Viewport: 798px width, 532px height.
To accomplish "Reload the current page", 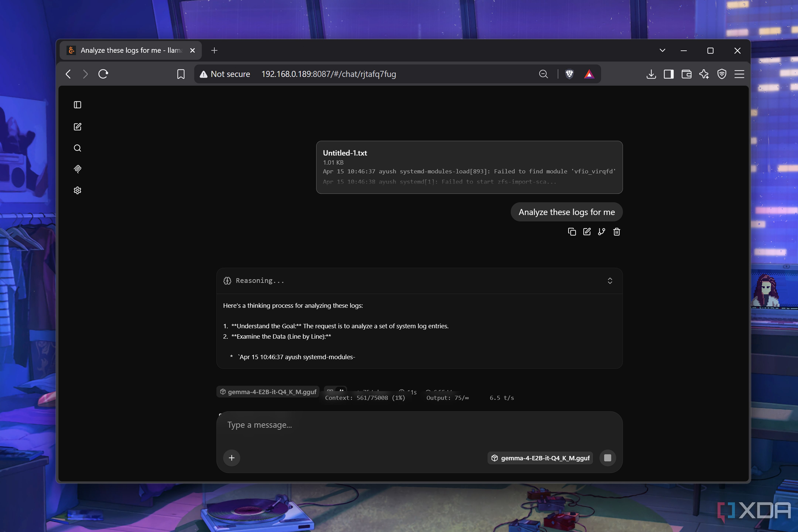I will [x=103, y=74].
